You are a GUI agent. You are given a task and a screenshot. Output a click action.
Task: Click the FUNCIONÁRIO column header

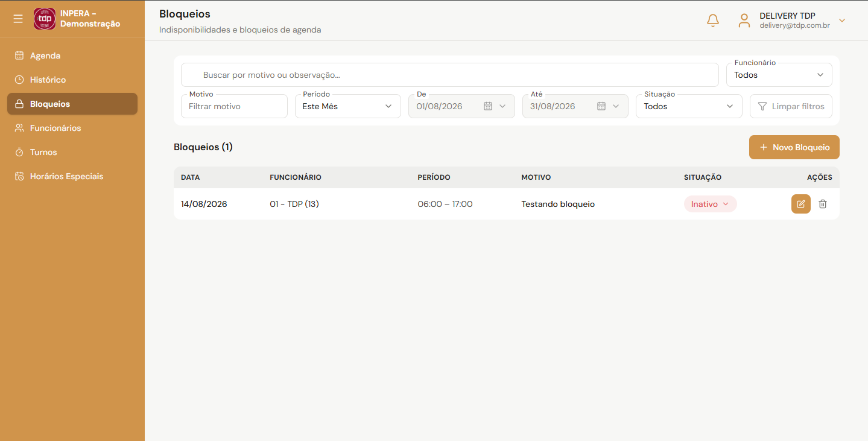click(296, 177)
